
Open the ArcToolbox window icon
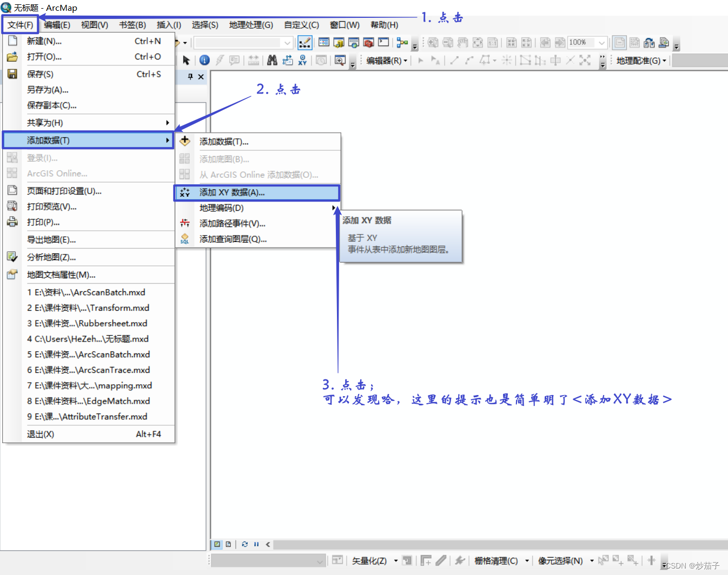(x=369, y=42)
